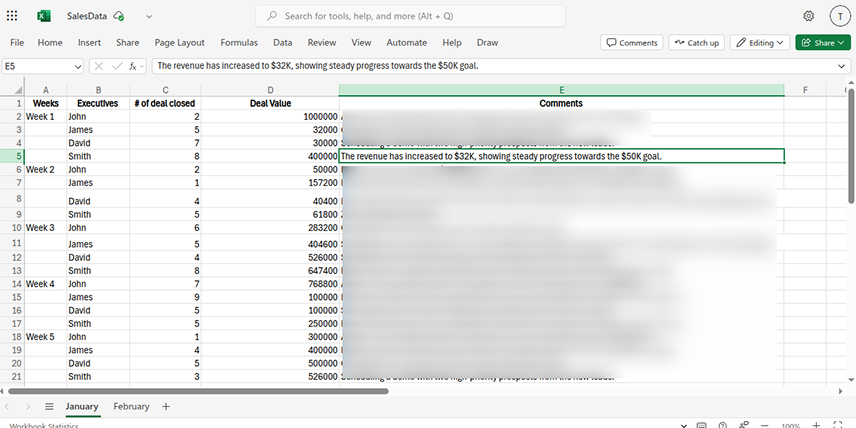The height and width of the screenshot is (428, 856).
Task: Click the # of deal closed header cell
Action: (165, 103)
